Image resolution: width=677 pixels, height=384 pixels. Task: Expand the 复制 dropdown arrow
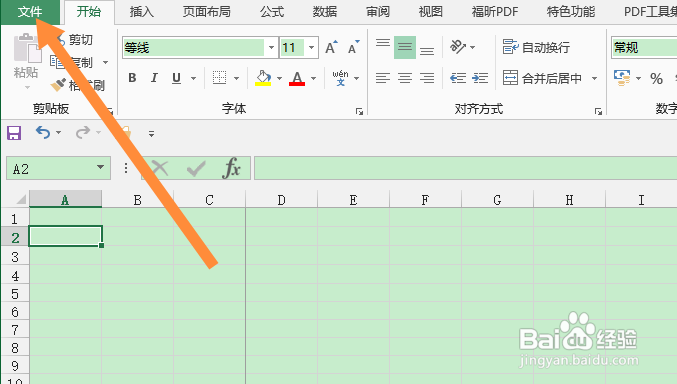point(105,63)
